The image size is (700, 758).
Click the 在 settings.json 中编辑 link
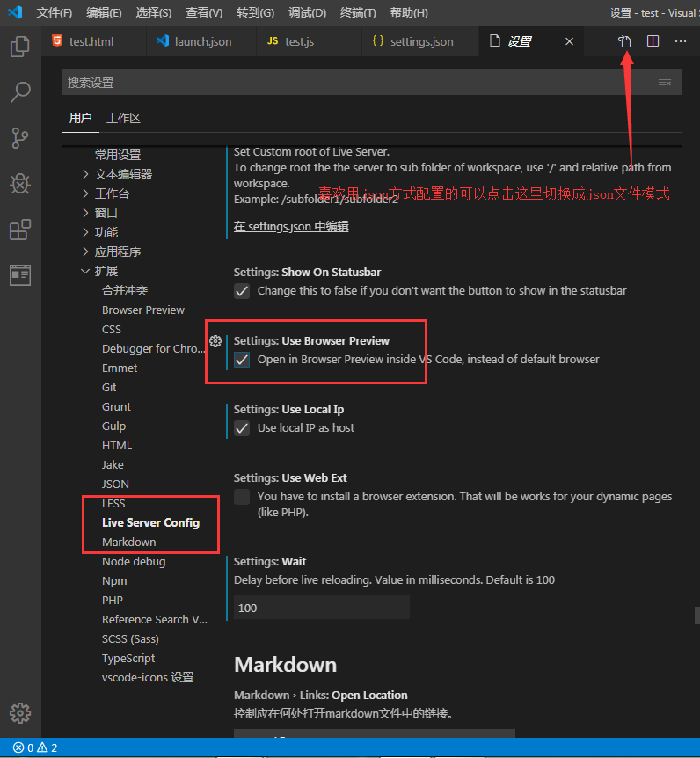tap(291, 226)
